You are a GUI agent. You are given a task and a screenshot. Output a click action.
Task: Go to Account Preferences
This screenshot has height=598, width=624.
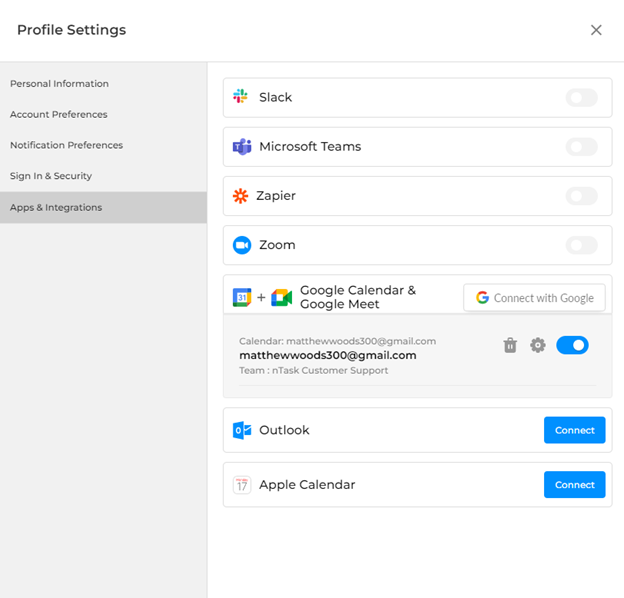click(58, 114)
